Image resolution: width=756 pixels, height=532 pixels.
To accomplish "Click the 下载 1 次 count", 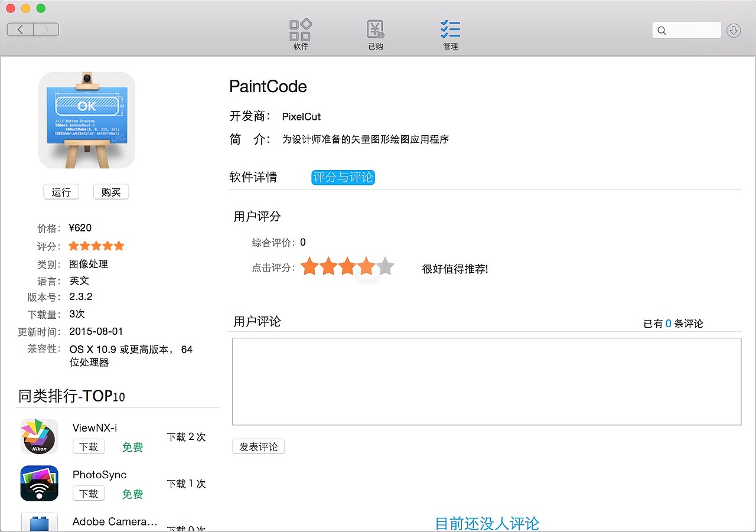I will [187, 484].
